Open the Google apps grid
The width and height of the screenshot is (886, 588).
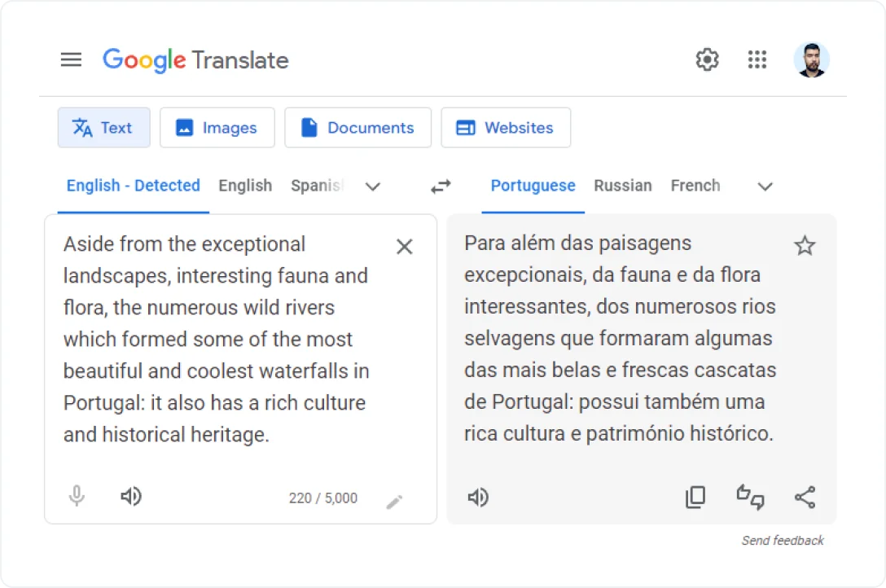[757, 59]
